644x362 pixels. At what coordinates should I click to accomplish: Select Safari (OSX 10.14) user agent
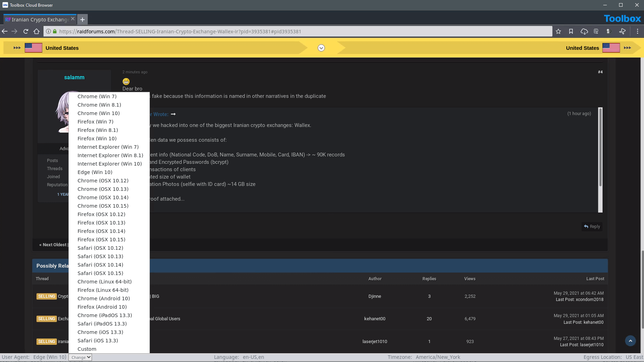click(109, 265)
